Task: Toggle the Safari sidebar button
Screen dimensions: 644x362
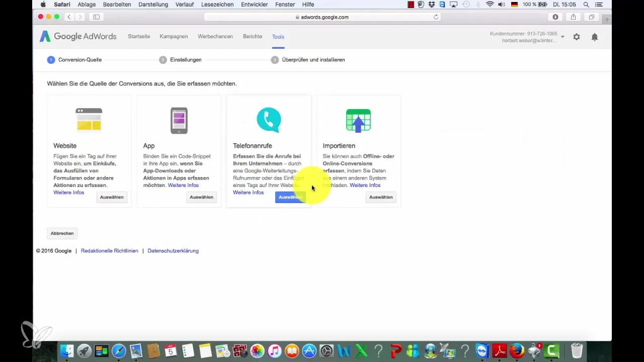Action: [96, 17]
